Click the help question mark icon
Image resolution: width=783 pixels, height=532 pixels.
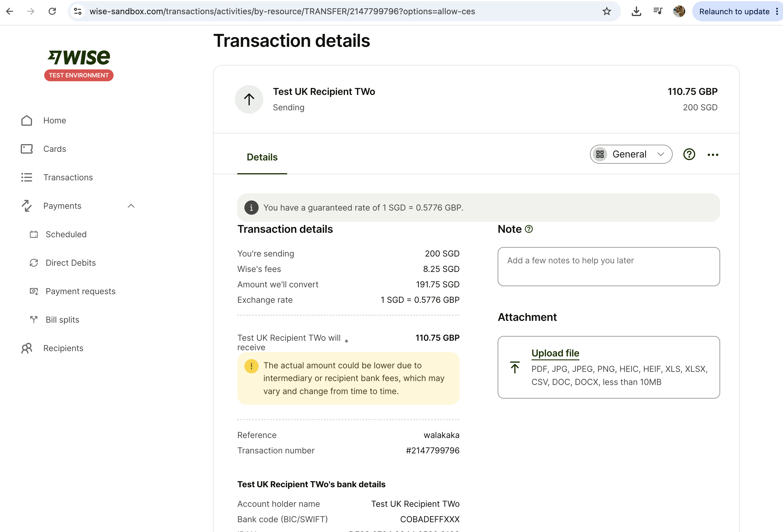point(689,154)
